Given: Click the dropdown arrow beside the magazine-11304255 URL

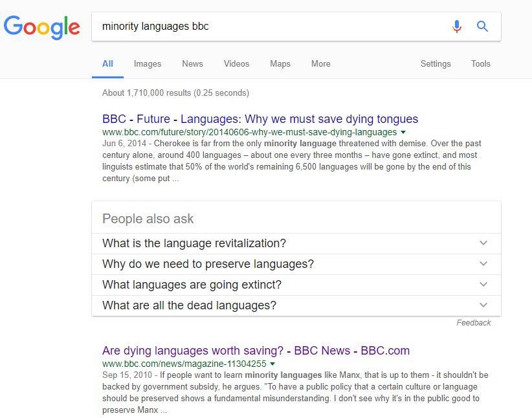Looking at the screenshot, I should tap(272, 364).
